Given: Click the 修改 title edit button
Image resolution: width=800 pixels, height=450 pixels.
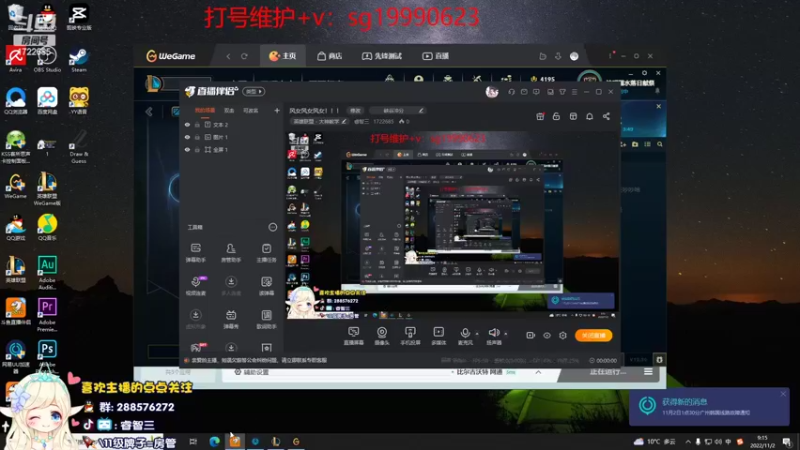Looking at the screenshot, I should [355, 110].
